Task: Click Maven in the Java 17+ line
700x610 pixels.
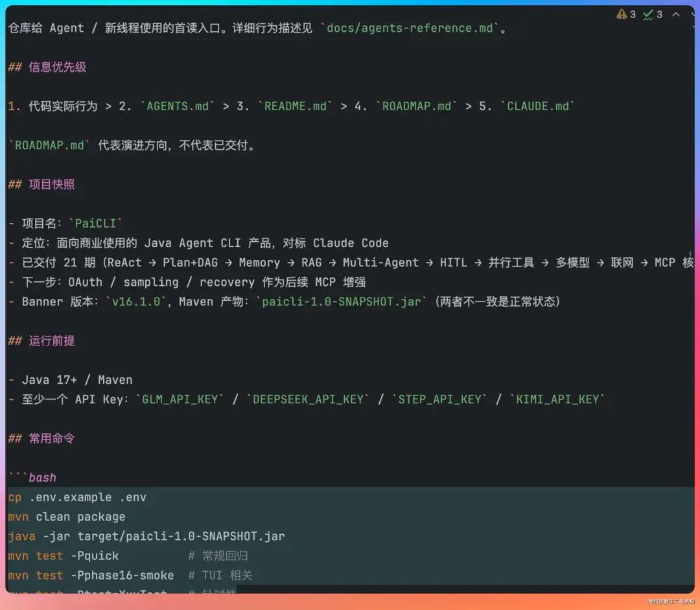Action: point(115,380)
